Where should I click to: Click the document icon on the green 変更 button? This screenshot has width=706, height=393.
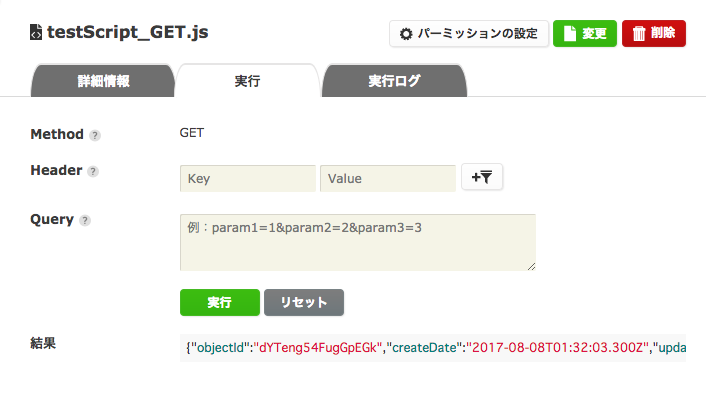[x=570, y=33]
